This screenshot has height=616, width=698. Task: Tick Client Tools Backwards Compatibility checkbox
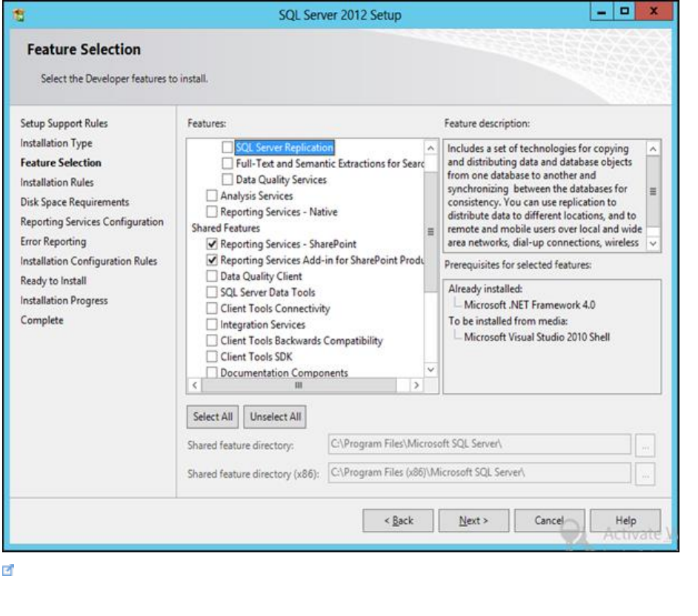(x=212, y=341)
